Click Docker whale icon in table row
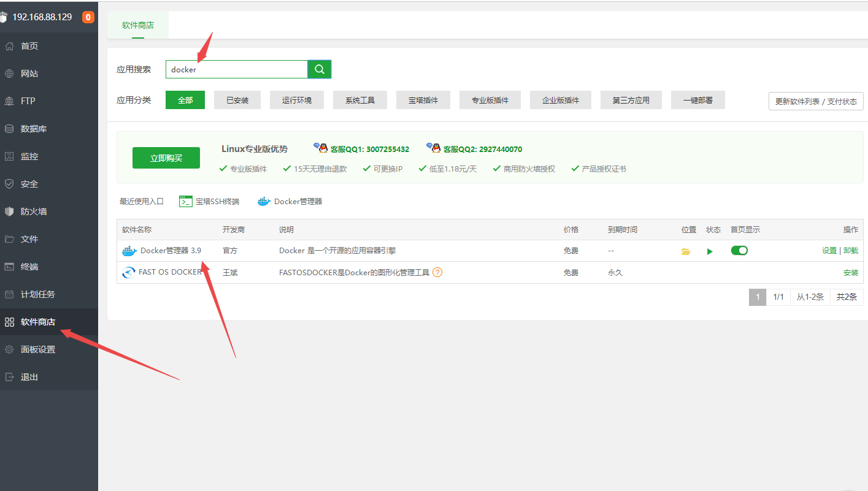Image resolution: width=868 pixels, height=491 pixels. (x=129, y=251)
